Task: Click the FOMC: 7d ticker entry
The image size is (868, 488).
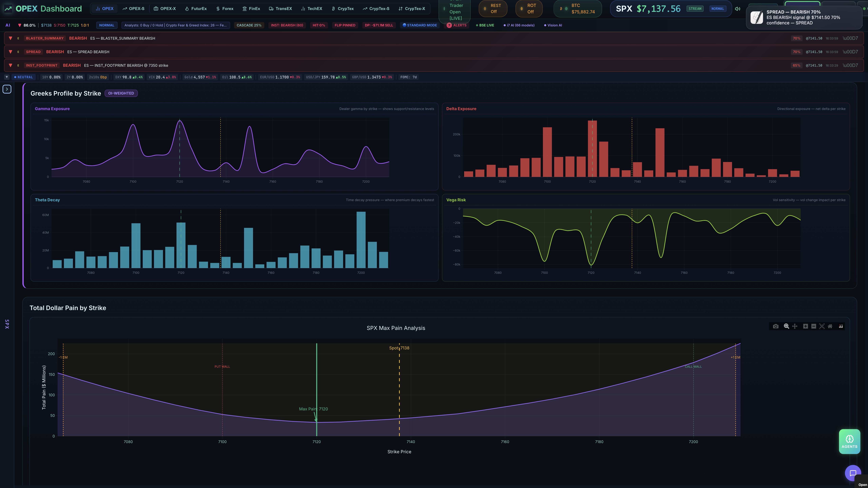Action: tap(408, 77)
